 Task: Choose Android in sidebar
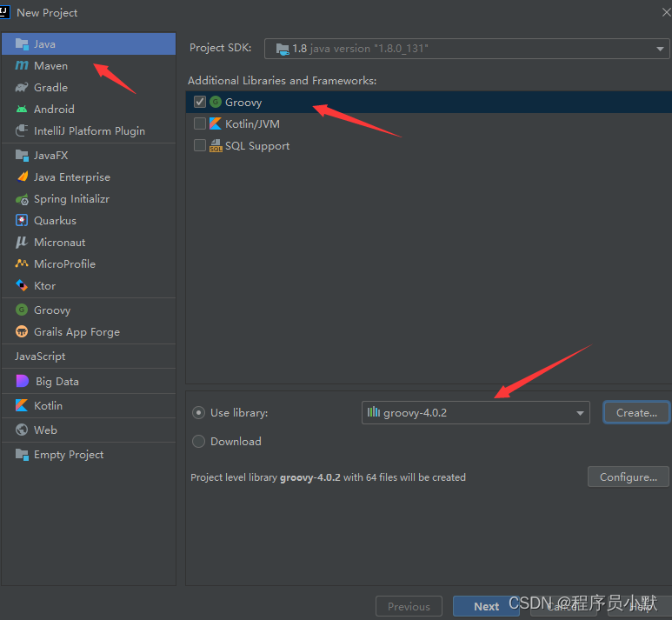point(89,109)
